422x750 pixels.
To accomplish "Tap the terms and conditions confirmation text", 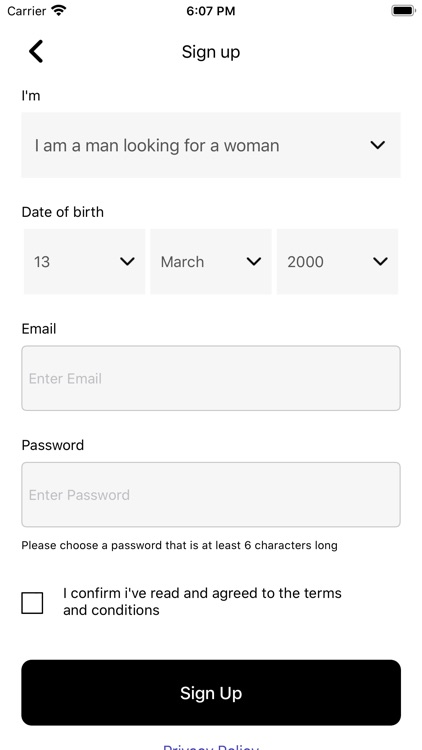I will pos(202,602).
